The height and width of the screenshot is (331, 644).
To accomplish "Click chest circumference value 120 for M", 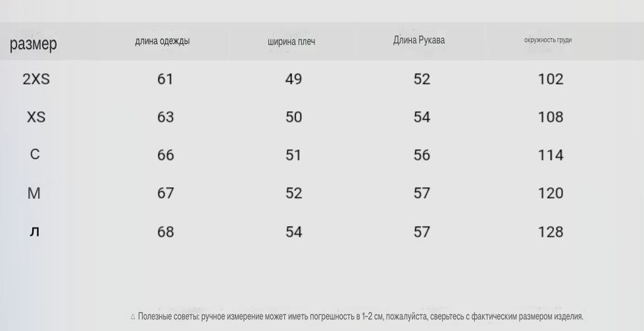I will pos(551,193).
